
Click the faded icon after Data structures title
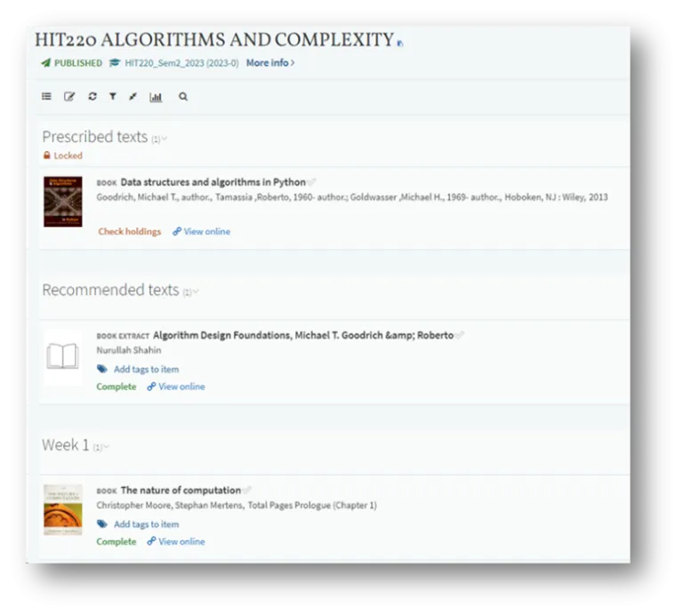311,181
